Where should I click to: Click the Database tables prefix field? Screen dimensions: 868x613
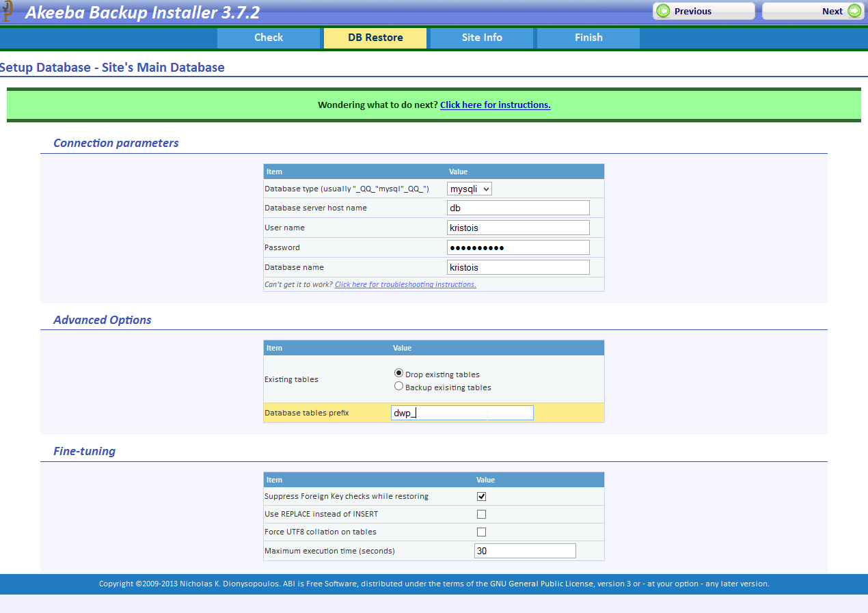pyautogui.click(x=462, y=413)
